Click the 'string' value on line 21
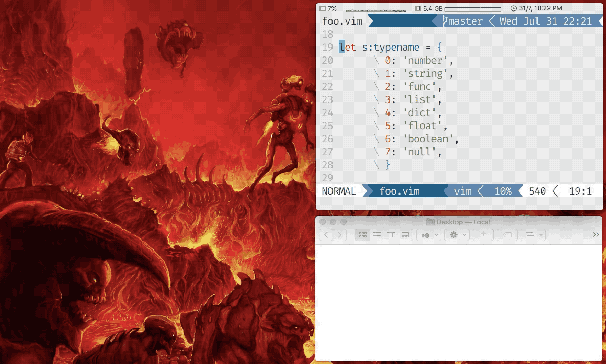606x364 pixels. [425, 73]
